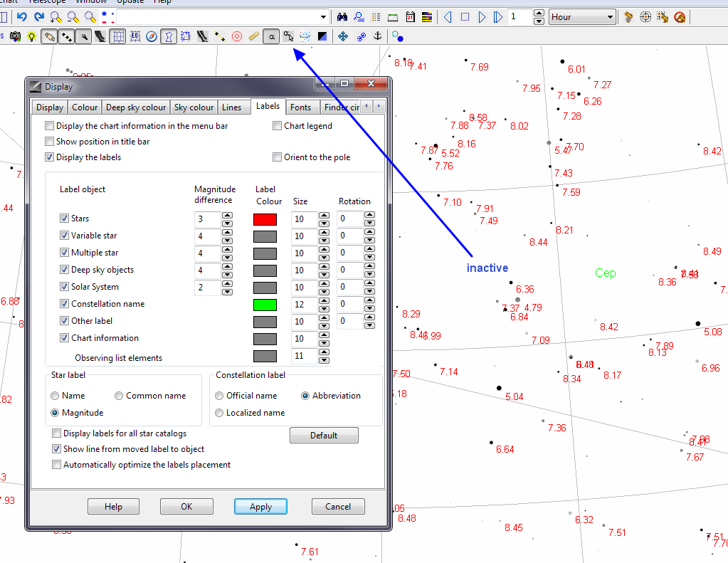Enable the Chart legend checkbox
This screenshot has height=563, width=728.
277,126
